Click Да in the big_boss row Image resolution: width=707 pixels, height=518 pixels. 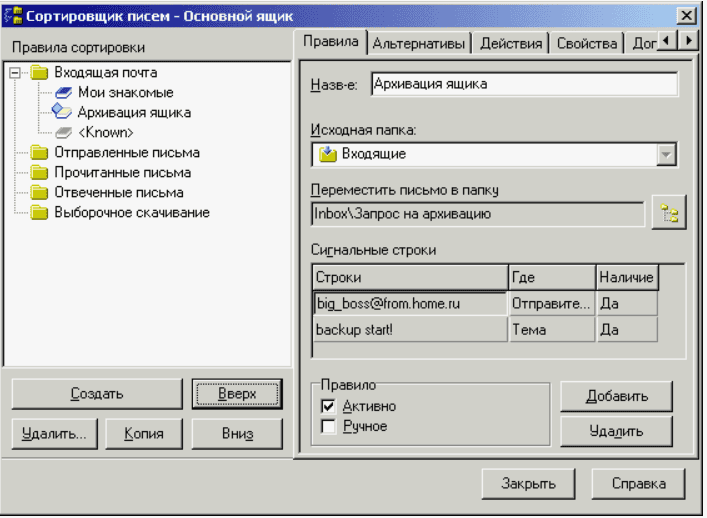[627, 303]
